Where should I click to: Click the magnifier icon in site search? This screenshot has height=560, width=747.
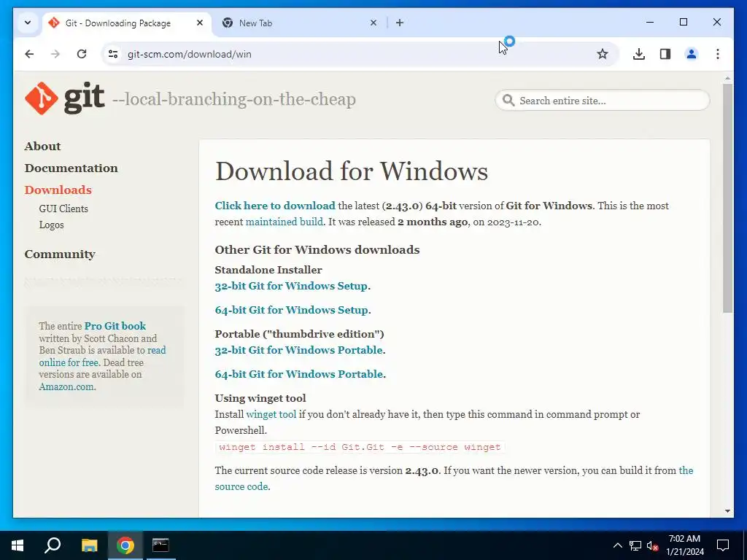point(508,101)
